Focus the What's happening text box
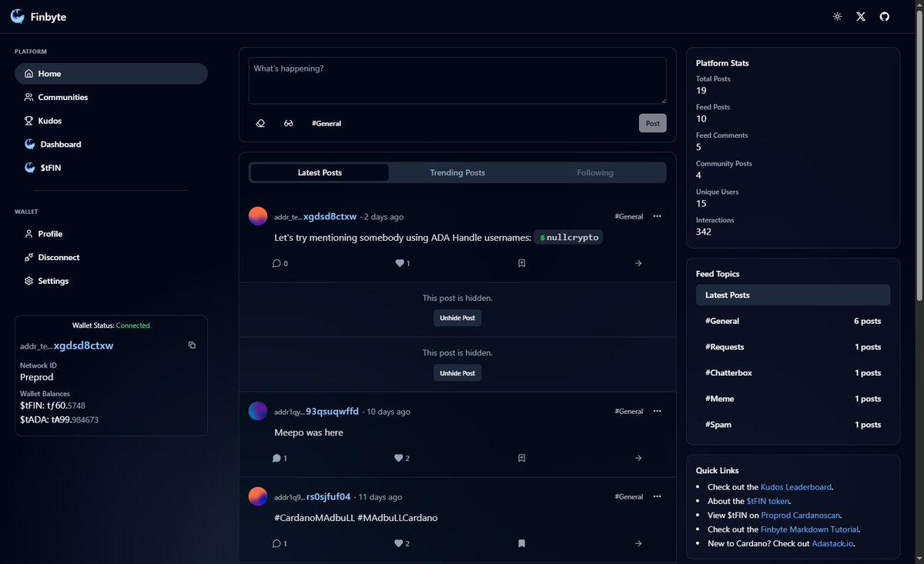The width and height of the screenshot is (924, 564). (457, 81)
